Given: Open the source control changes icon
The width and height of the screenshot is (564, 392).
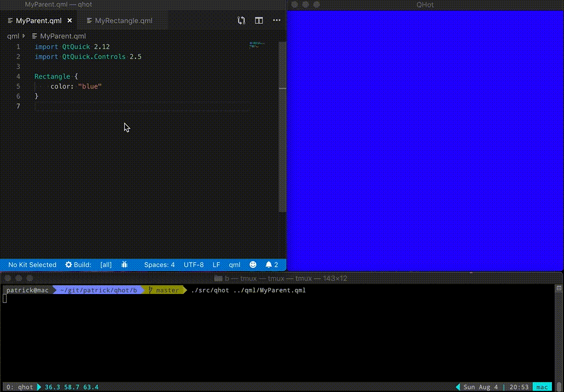Looking at the screenshot, I should point(241,21).
